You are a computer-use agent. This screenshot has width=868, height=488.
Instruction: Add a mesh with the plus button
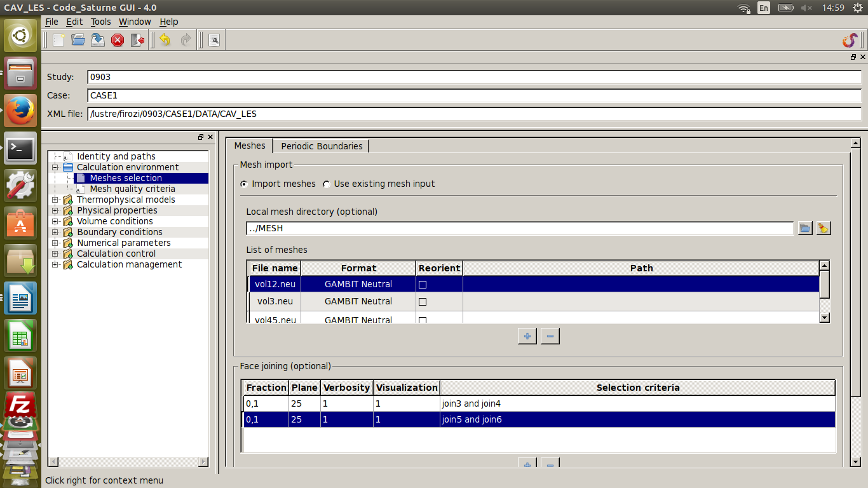pos(527,336)
